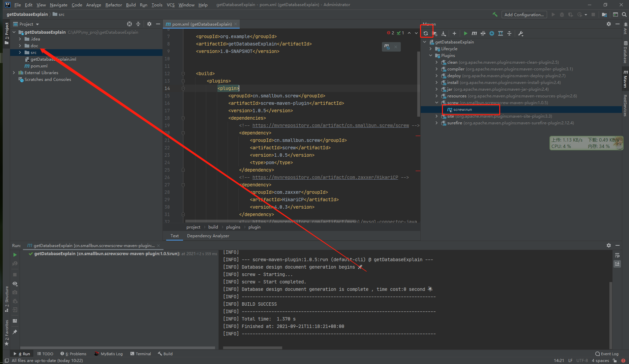The height and width of the screenshot is (364, 629).
Task: Open the Terminal tool window
Action: pos(141,354)
